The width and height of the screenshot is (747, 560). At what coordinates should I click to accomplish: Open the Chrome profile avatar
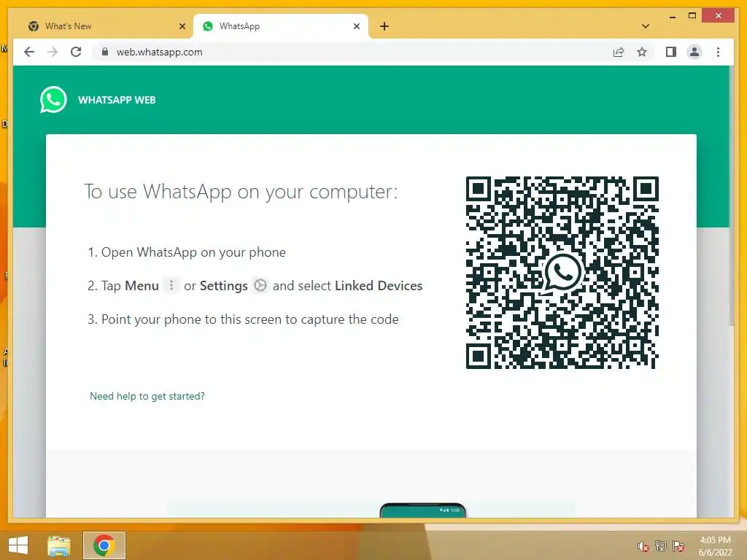(694, 52)
